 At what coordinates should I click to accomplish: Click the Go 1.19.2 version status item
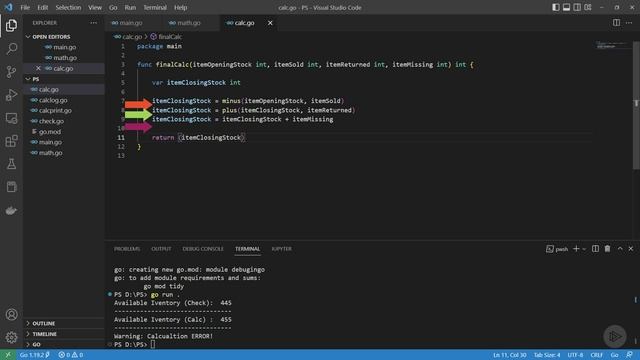(x=35, y=355)
